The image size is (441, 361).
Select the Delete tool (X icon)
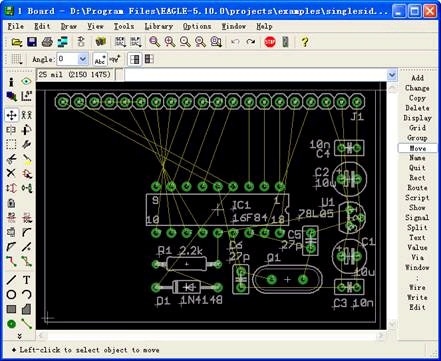point(11,173)
